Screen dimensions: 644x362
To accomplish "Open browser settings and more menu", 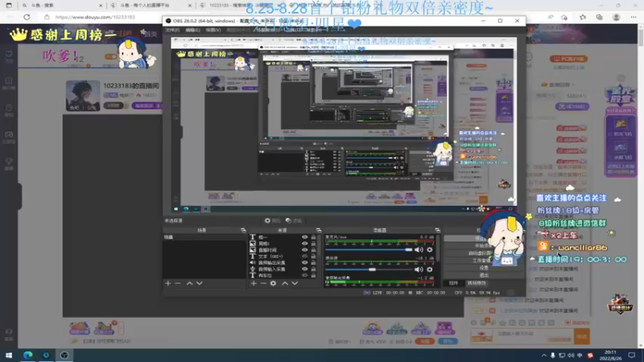I will tap(634, 17).
